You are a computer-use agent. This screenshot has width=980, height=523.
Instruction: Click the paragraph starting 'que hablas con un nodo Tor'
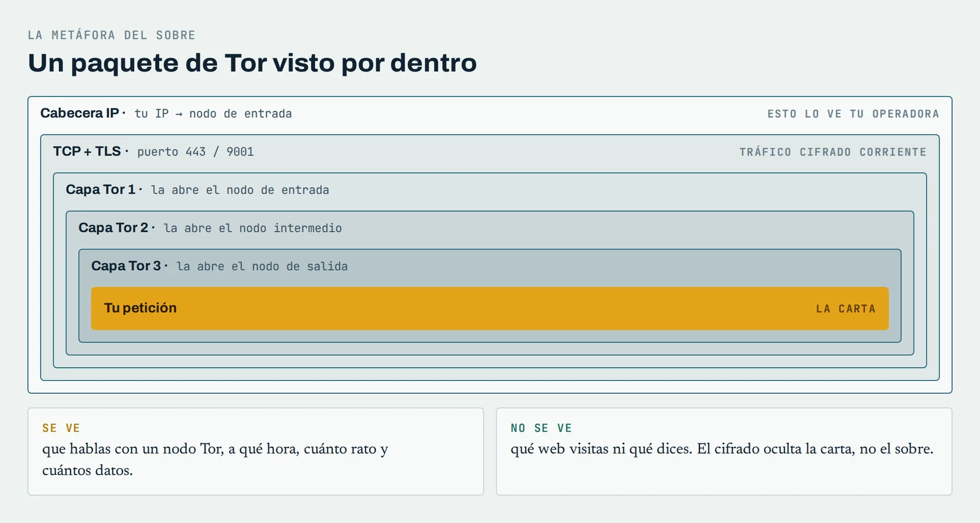pyautogui.click(x=215, y=459)
